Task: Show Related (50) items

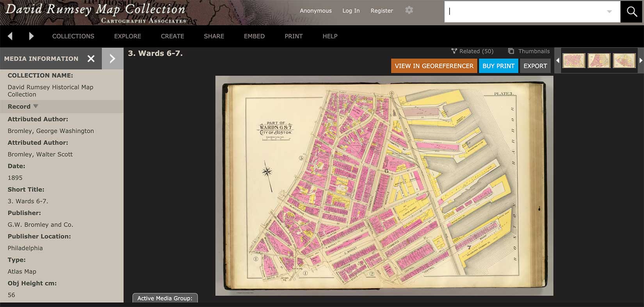Action: (476, 51)
